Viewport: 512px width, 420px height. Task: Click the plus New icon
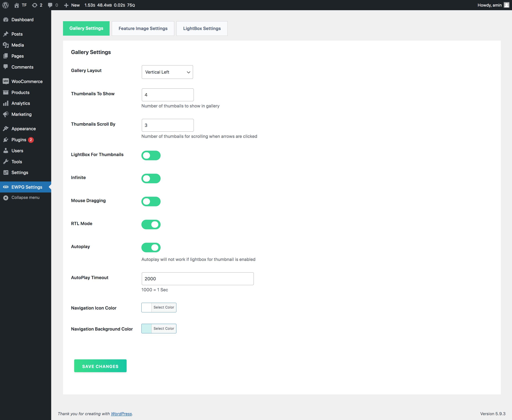(66, 5)
